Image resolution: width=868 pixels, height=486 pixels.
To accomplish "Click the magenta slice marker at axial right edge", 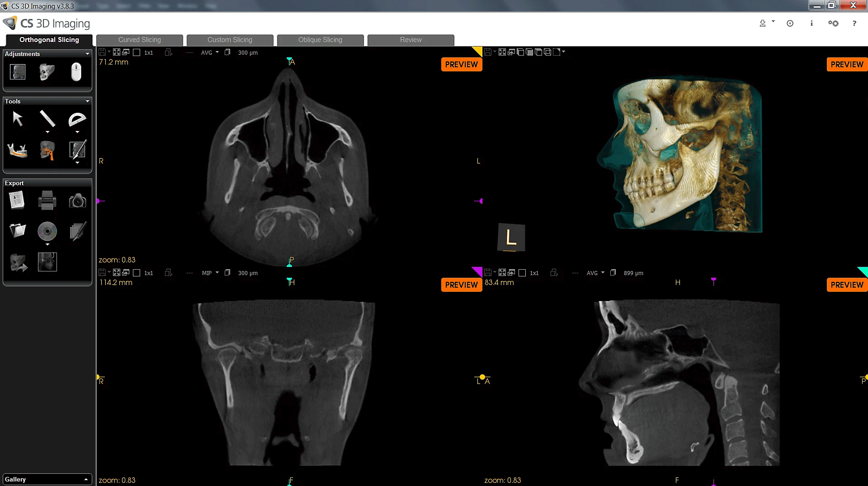I will 480,201.
